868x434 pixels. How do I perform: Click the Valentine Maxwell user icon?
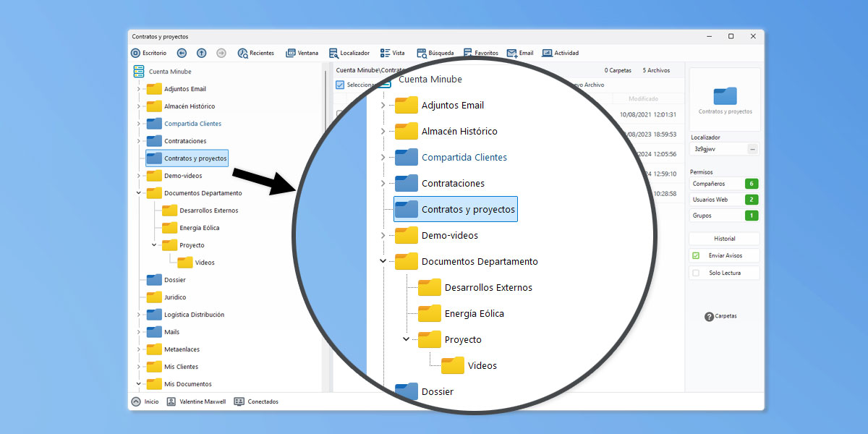[171, 401]
